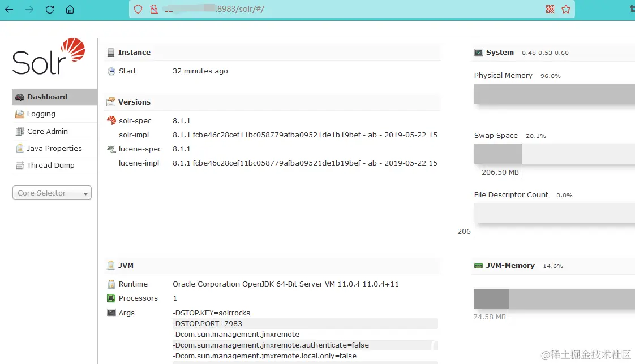Click the Core Admin icon in sidebar
The width and height of the screenshot is (635, 364).
19,131
